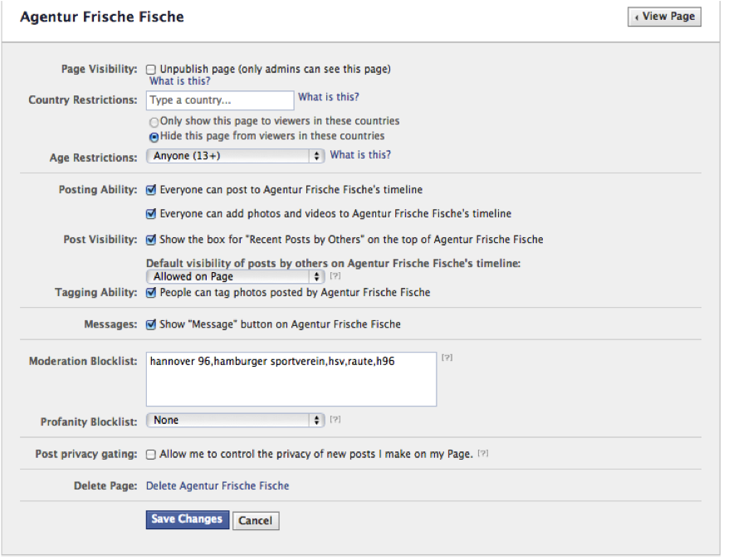Disable Everyone can add photos and videos
Screen dimensions: 733x560
pyautogui.click(x=150, y=214)
